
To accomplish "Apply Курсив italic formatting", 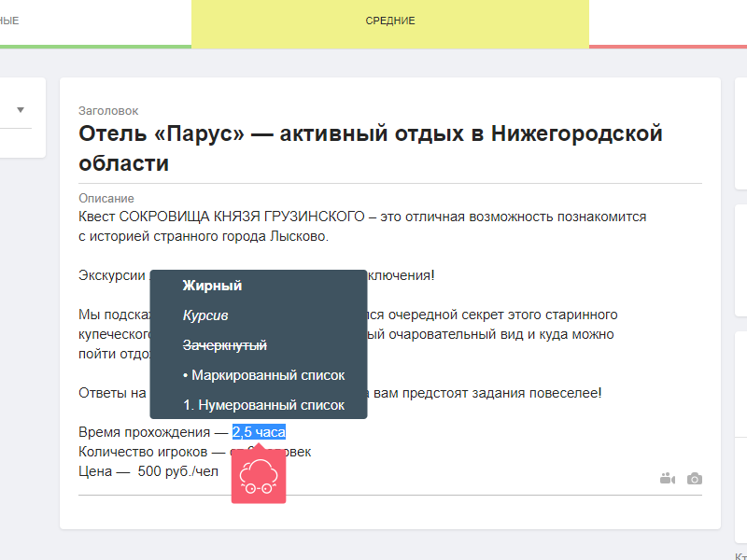I will pyautogui.click(x=205, y=315).
